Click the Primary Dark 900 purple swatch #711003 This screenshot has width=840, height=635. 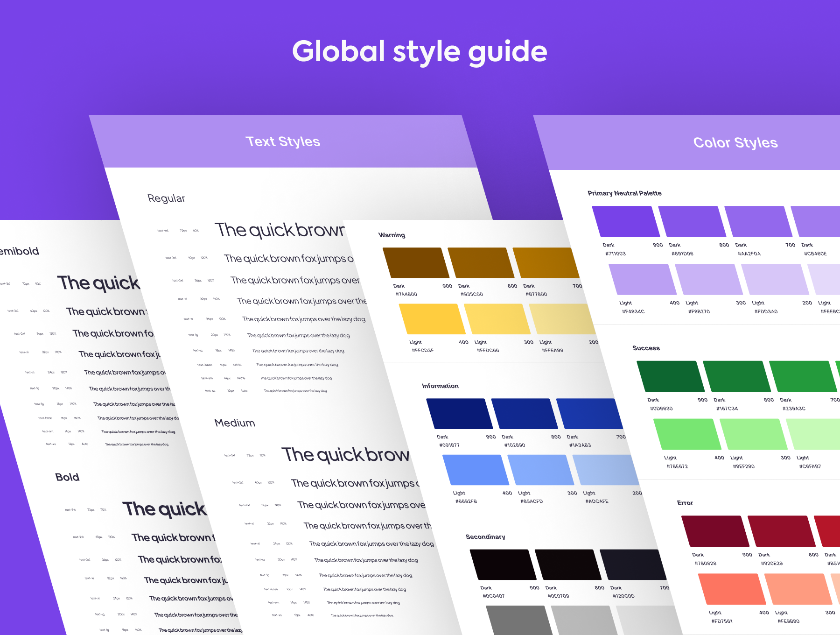[625, 222]
